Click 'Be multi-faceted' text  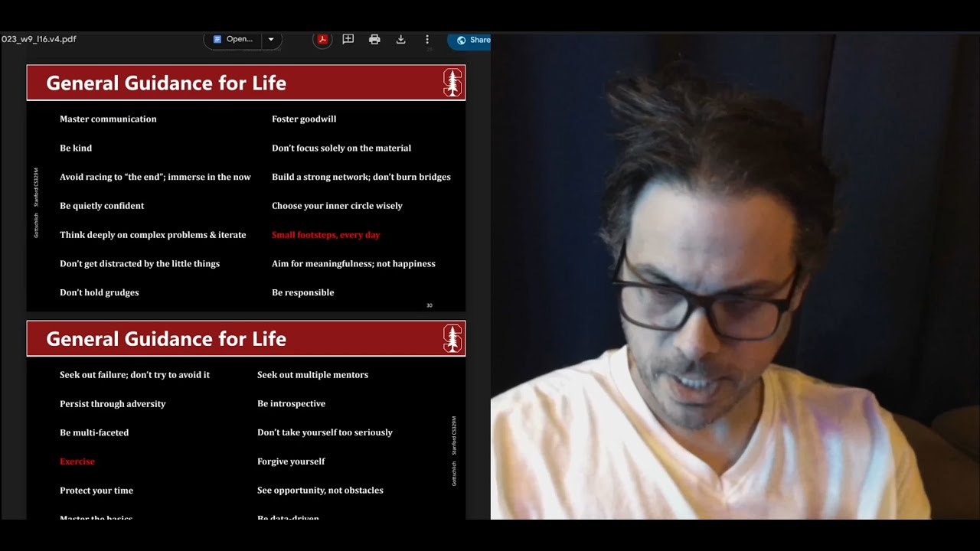(94, 432)
